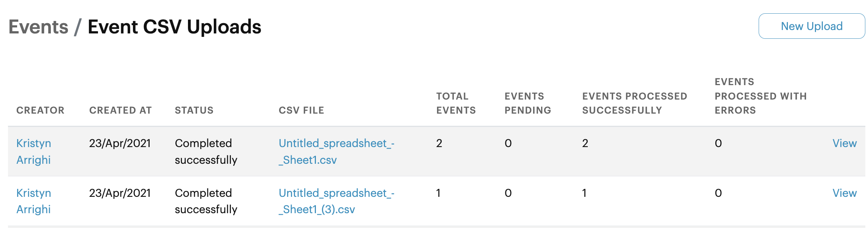Download Untitled_spreadsheet_-_Sheet1_(3).csv file
Screen dimensions: 868x228
(336, 201)
